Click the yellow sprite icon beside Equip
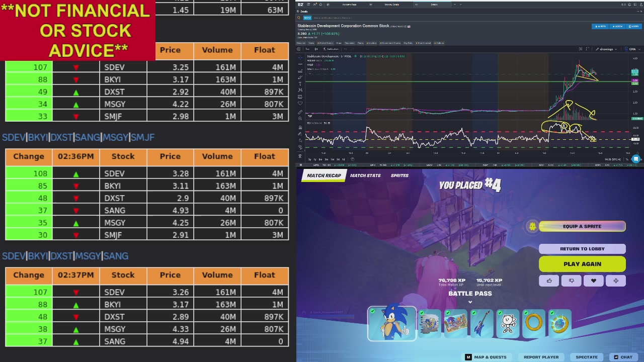 tap(532, 226)
